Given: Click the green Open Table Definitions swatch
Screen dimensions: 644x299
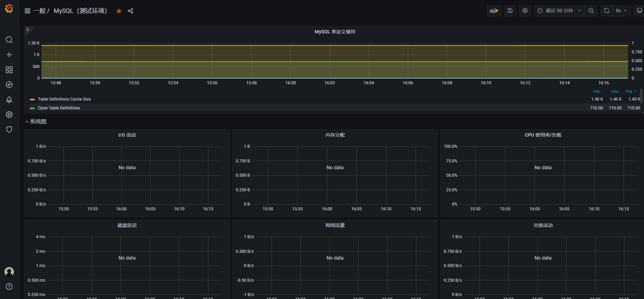Looking at the screenshot, I should coord(32,108).
